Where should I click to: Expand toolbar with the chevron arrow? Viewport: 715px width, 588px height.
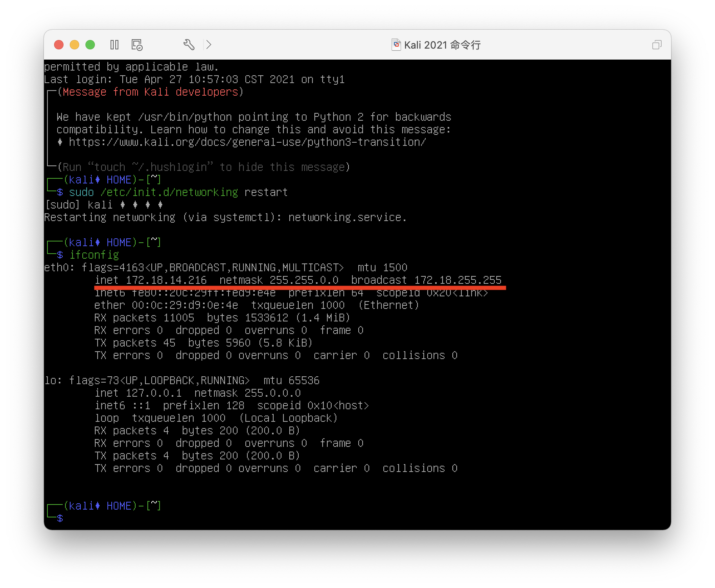coord(209,45)
